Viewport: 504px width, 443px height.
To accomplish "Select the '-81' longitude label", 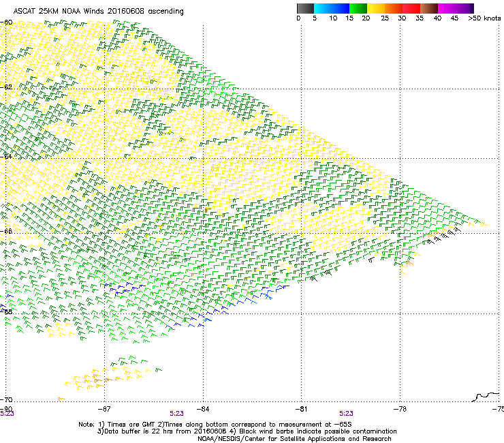I will 301,409.
